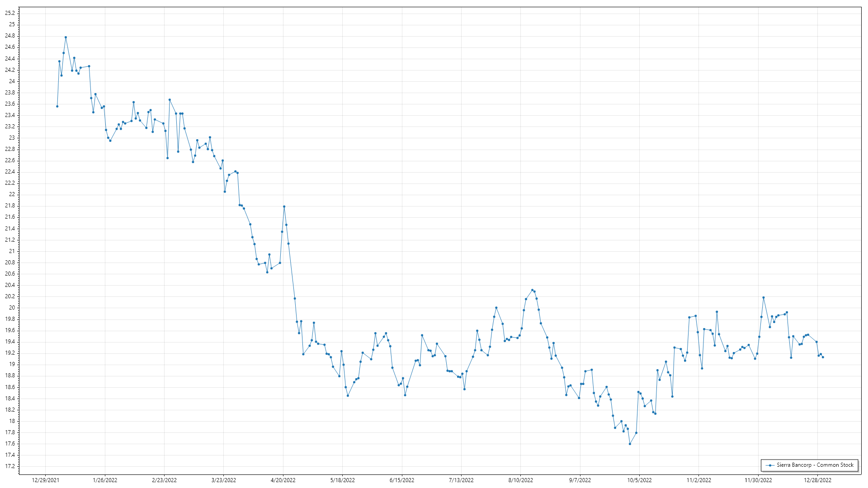Screen dimensions: 868x488
Task: Click the 10/5/2022 x-axis date label
Action: [639, 480]
